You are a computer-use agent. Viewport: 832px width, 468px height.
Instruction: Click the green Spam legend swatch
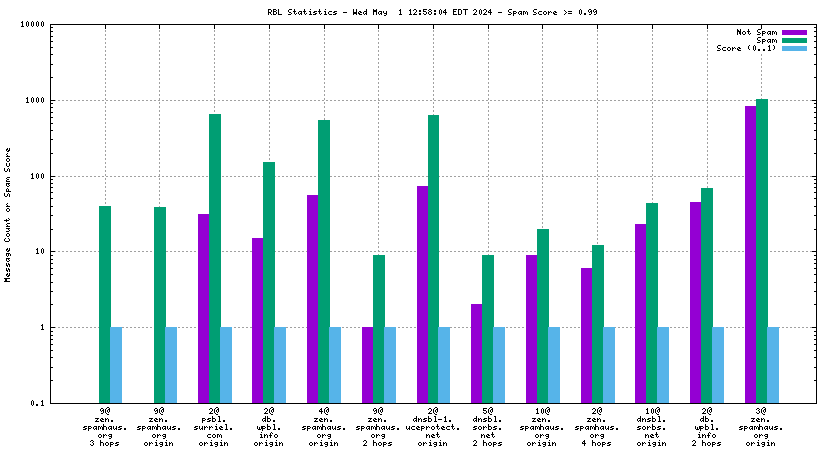point(794,41)
